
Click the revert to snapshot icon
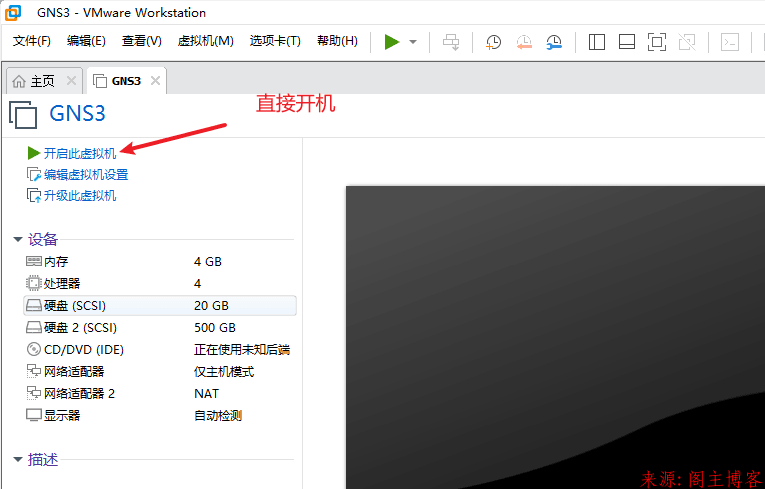coord(524,42)
